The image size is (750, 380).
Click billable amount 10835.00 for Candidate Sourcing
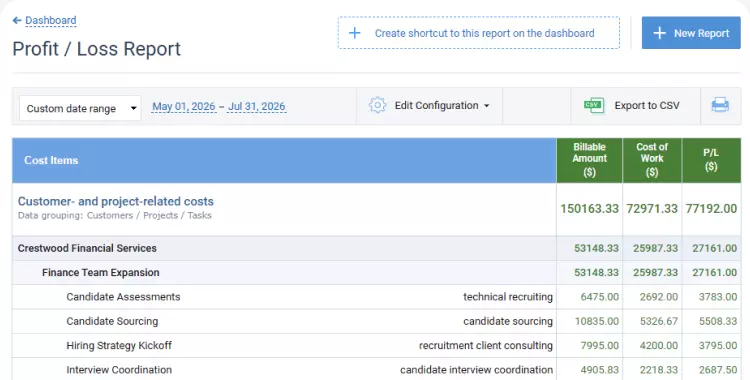point(597,321)
